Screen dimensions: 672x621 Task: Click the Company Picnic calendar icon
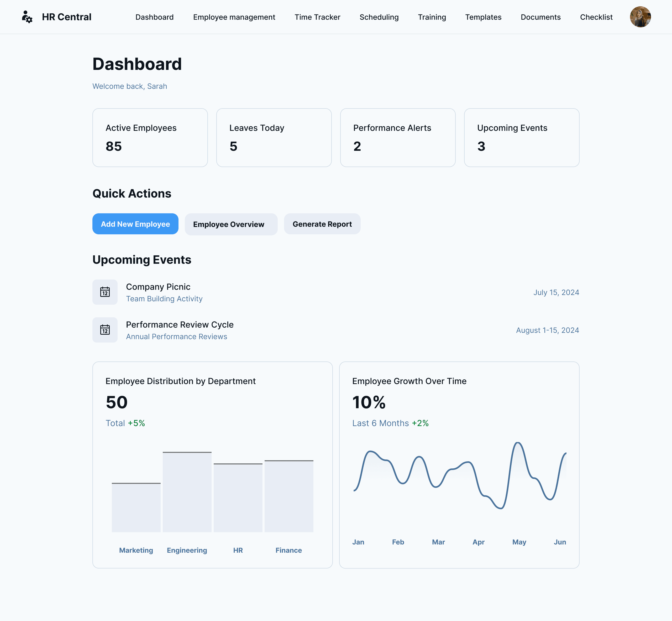coord(105,292)
